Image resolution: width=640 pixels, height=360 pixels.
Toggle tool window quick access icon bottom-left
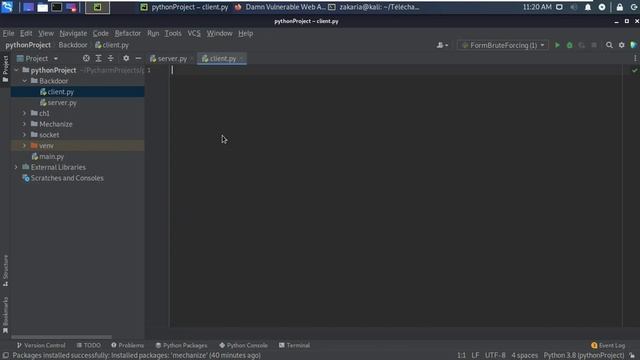coord(5,356)
